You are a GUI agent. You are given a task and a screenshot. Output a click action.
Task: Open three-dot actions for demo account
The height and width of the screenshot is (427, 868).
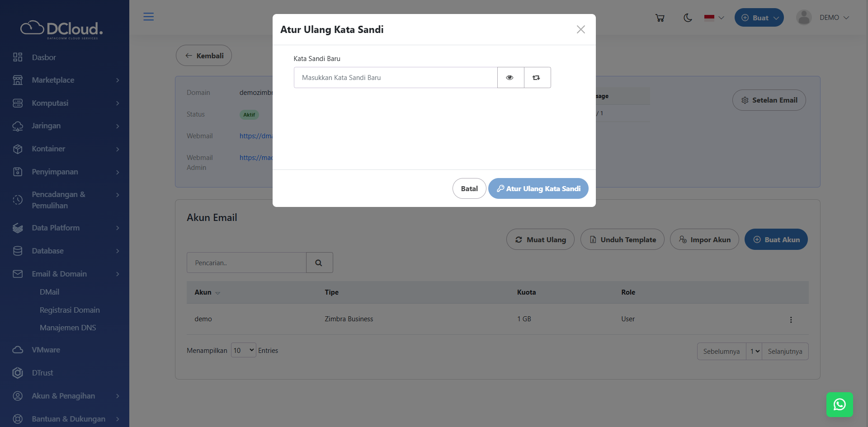click(791, 319)
